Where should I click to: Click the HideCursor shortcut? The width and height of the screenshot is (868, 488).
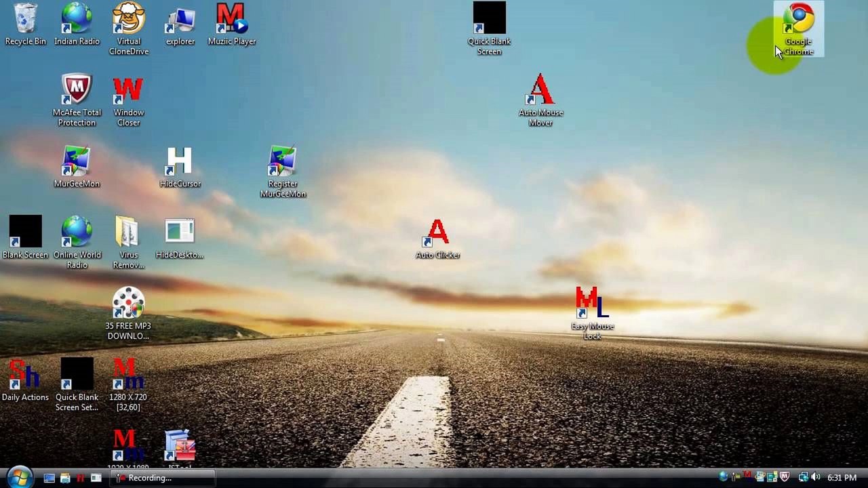(x=180, y=167)
